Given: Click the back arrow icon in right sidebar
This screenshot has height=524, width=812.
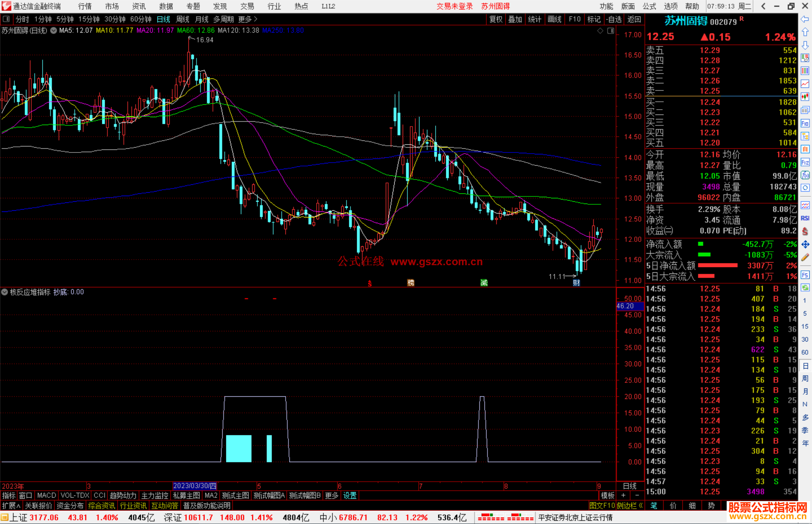Looking at the screenshot, I should click(x=805, y=19).
